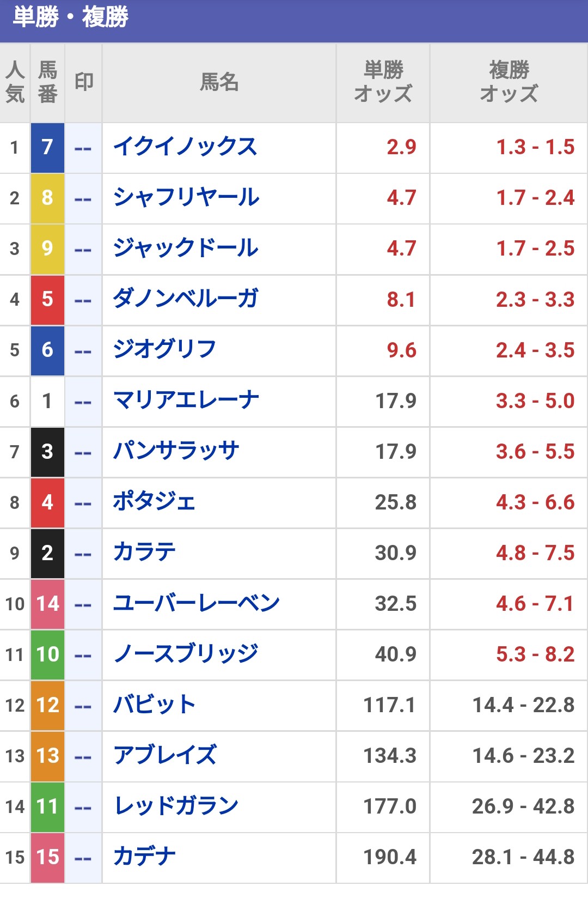The width and height of the screenshot is (588, 904).
Task: Sort by 複勝オッズ column header
Action: [509, 82]
